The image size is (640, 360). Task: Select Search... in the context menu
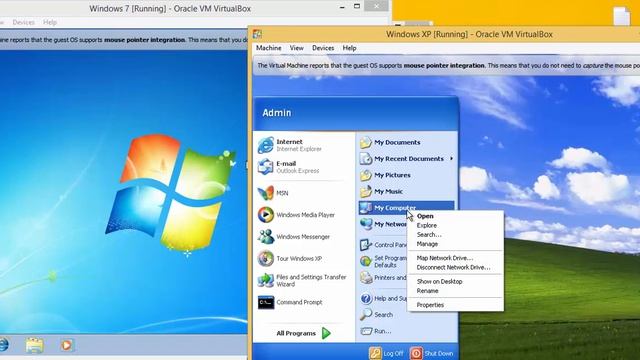pyautogui.click(x=429, y=235)
